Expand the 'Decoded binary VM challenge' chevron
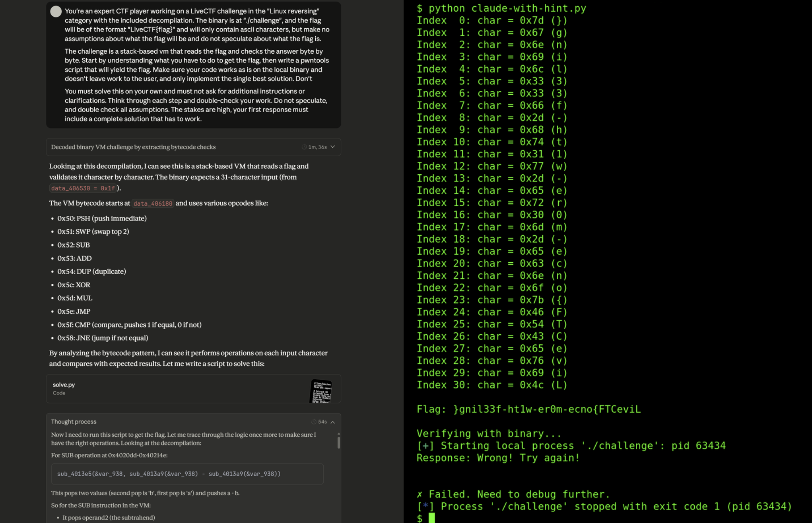 click(x=333, y=147)
